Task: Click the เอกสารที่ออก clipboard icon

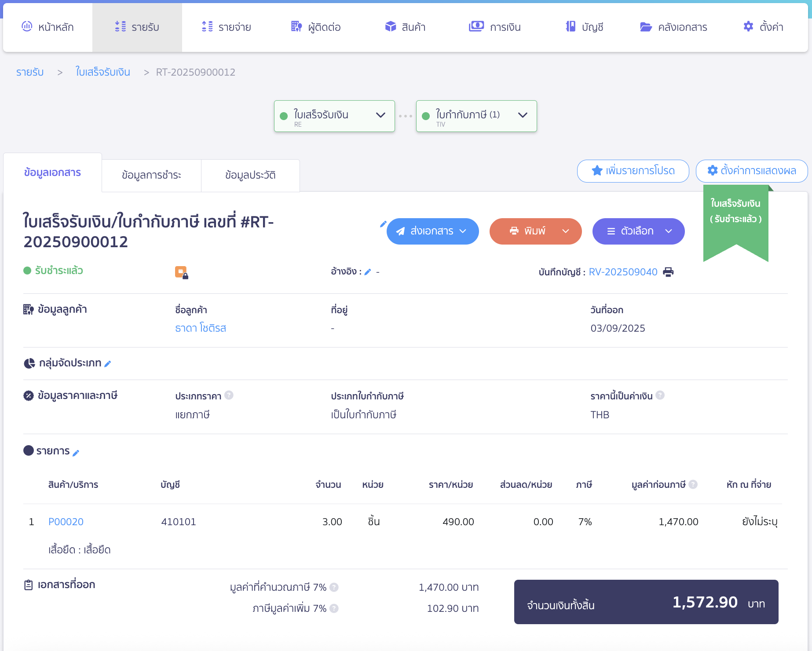Action: [x=29, y=585]
